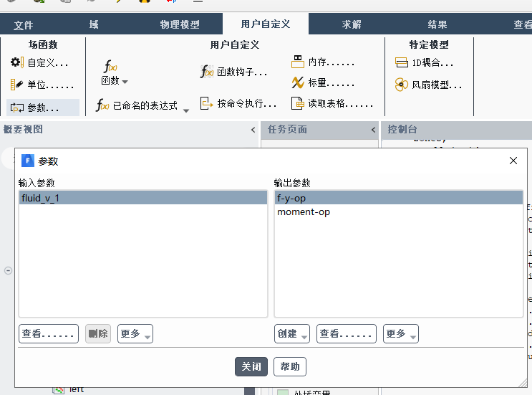This screenshot has height=395, width=532.
Task: Click the 内存 memory icon
Action: (298, 62)
